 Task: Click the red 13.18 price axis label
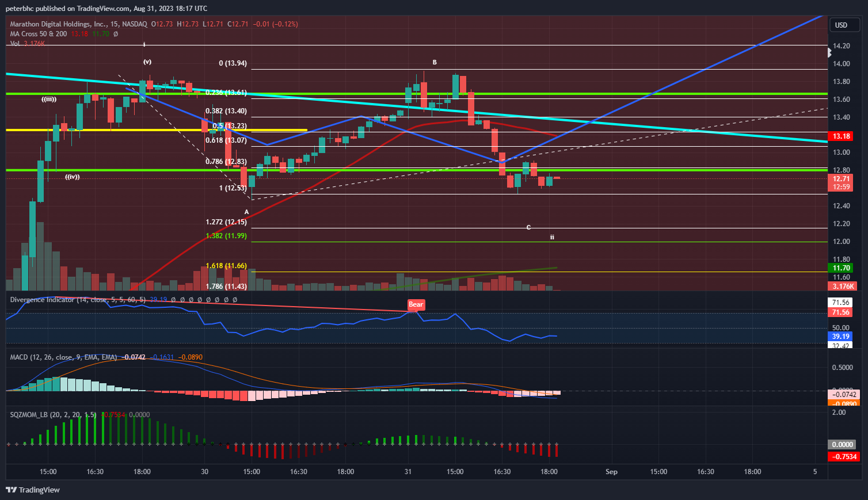[841, 136]
